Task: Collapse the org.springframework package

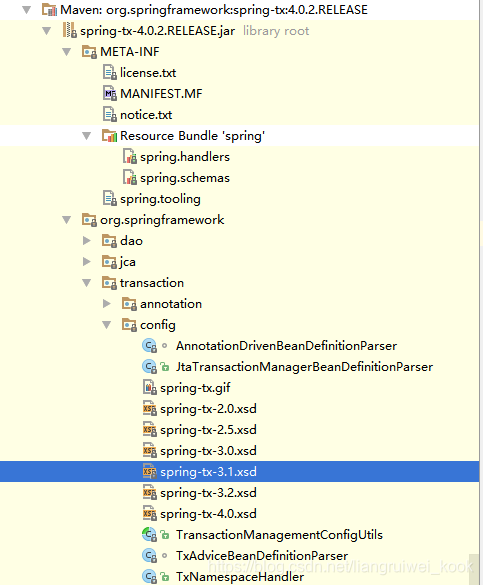Action: pyautogui.click(x=67, y=220)
